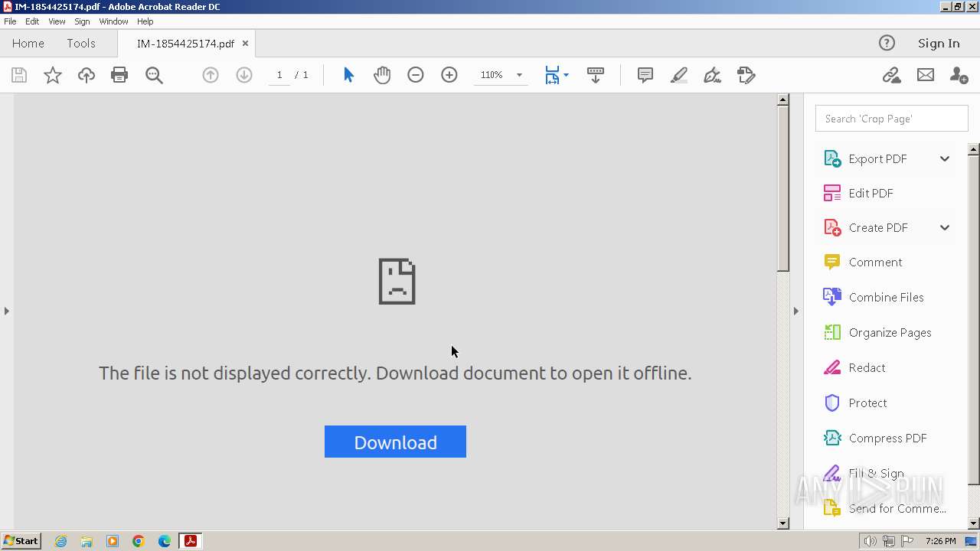The image size is (980, 551).
Task: Zoom in with plus icon
Action: [449, 75]
